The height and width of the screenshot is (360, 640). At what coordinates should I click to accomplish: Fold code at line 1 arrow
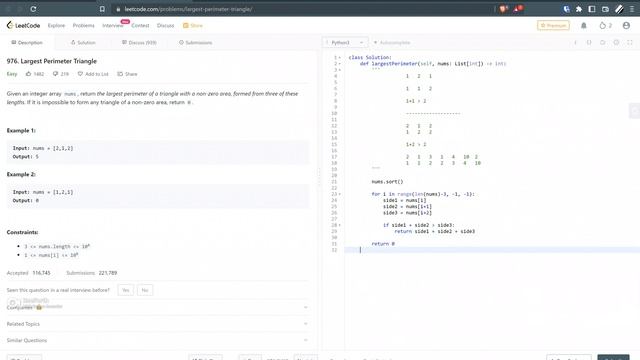point(340,58)
